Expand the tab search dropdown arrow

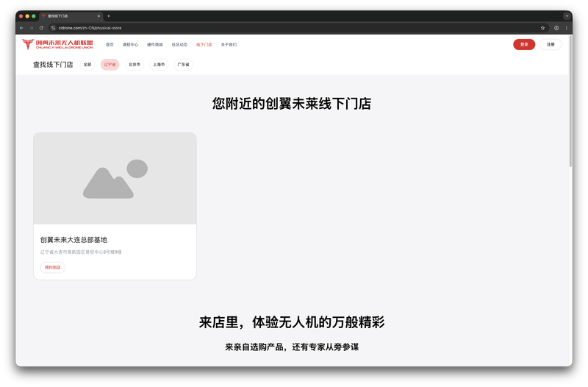567,16
